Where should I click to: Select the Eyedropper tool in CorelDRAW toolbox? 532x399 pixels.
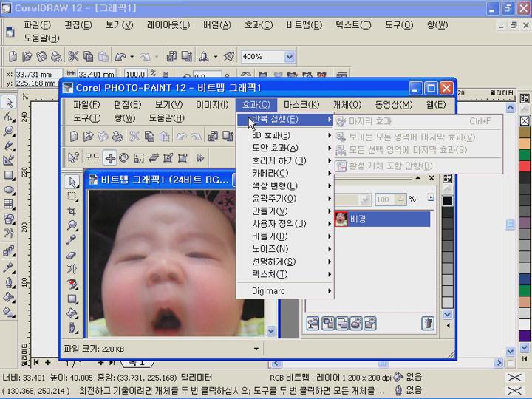pos(8,267)
